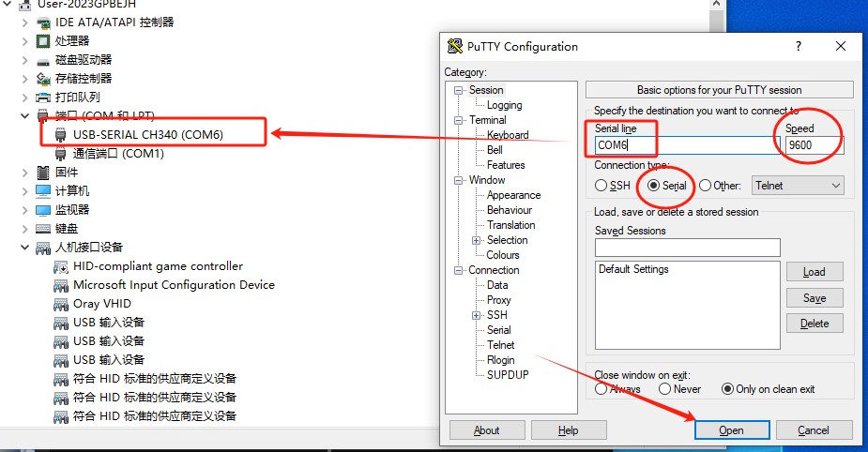Open the Proxy settings category

pos(499,300)
